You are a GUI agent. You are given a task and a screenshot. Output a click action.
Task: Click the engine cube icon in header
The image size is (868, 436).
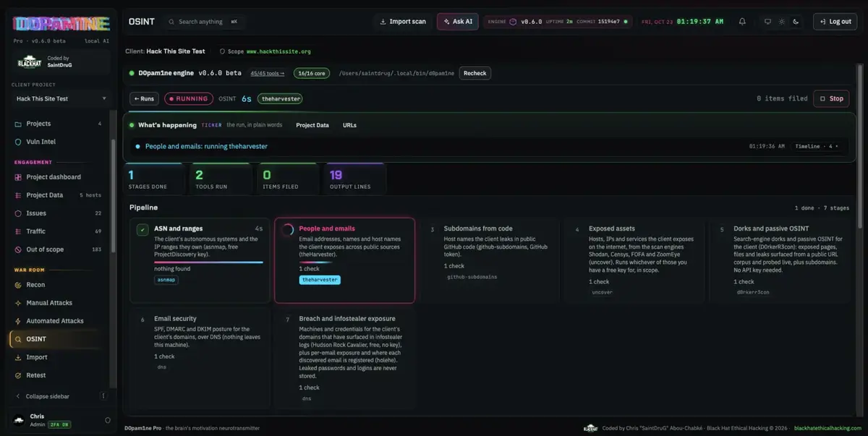[x=514, y=22]
